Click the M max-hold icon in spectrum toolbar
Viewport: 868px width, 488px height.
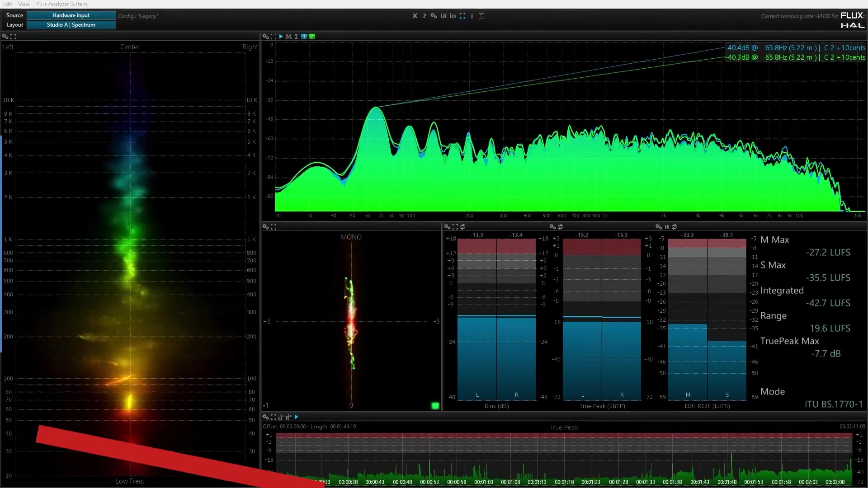288,37
